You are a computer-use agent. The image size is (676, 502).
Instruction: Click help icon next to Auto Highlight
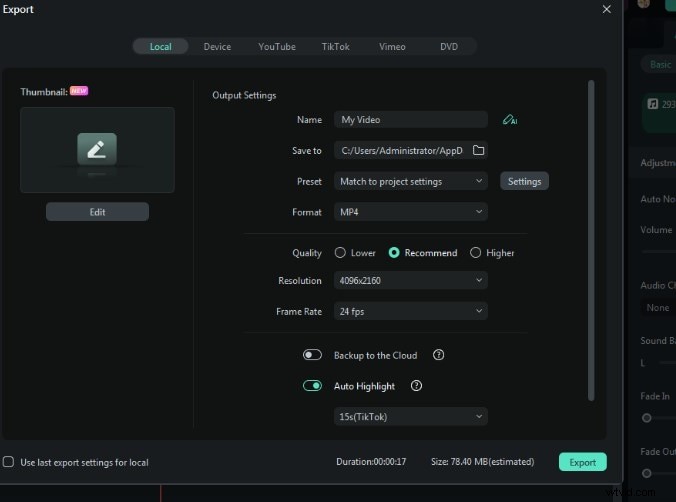417,386
